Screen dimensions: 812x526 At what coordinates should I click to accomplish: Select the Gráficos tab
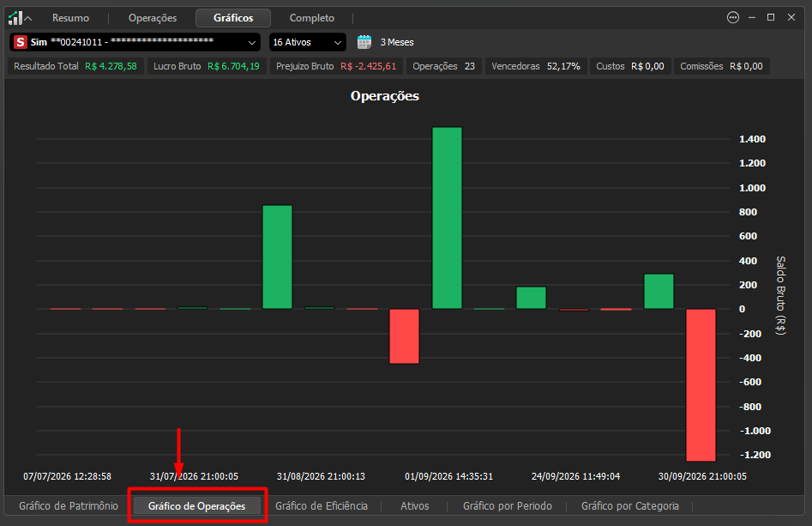(x=233, y=18)
